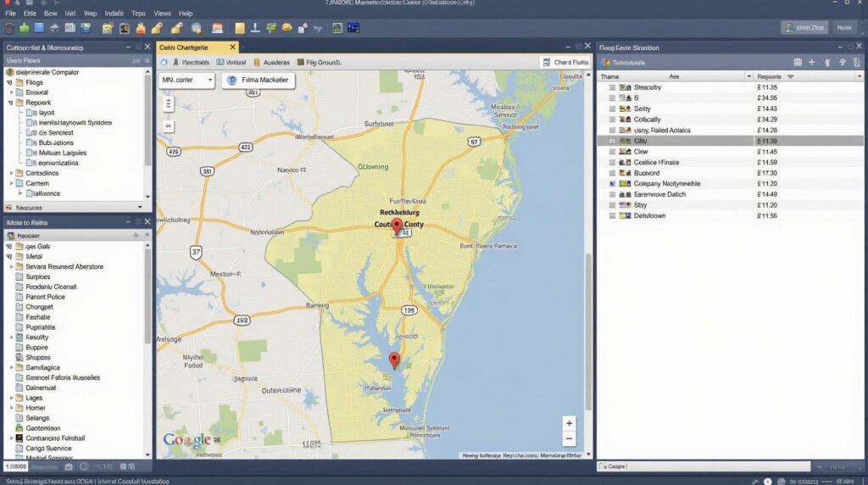This screenshot has width=868, height=485.
Task: Click the red marker at map center
Action: pyautogui.click(x=397, y=226)
